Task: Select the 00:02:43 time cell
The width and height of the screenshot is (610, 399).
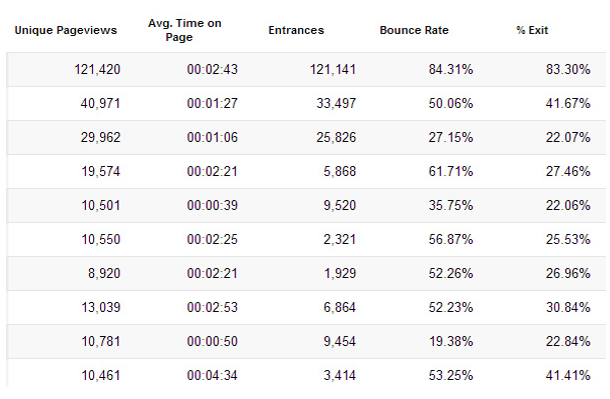Action: pyautogui.click(x=212, y=70)
